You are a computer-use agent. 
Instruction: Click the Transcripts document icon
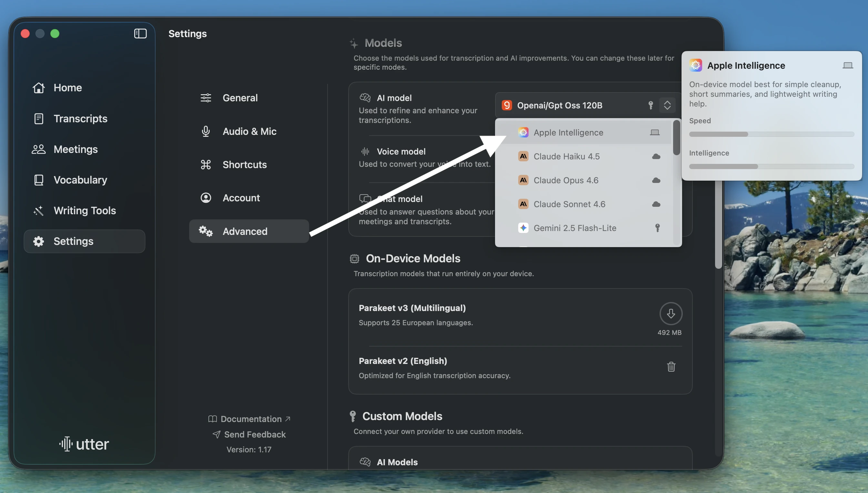pos(39,118)
